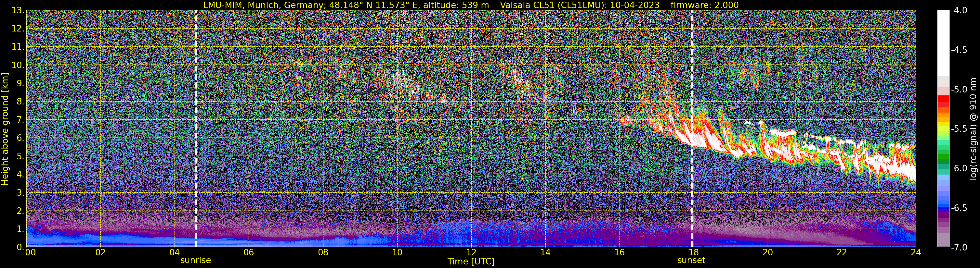Click the '24' time tick label
This screenshot has height=268, width=980.
point(916,252)
